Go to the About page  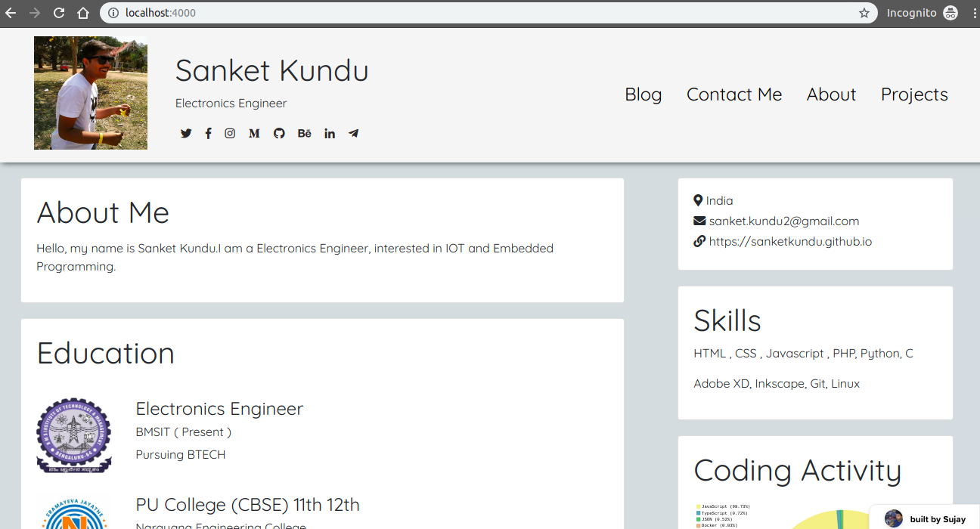pyautogui.click(x=831, y=94)
